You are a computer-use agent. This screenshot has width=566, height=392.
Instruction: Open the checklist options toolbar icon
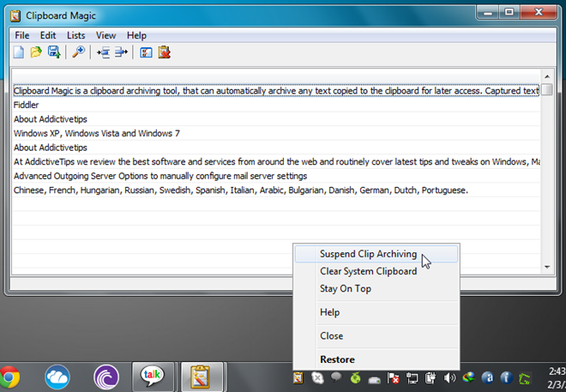(146, 52)
